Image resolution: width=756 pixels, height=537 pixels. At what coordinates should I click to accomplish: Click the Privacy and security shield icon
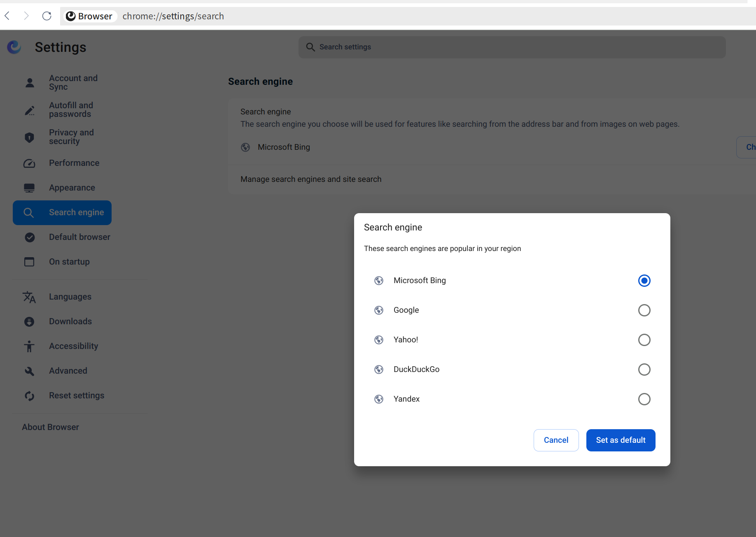(x=30, y=137)
